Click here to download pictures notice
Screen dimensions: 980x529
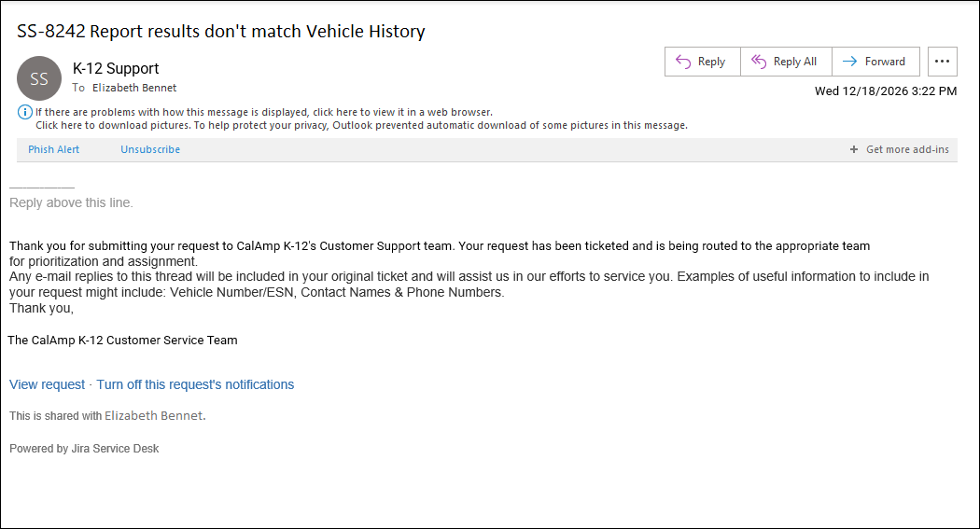coord(361,126)
